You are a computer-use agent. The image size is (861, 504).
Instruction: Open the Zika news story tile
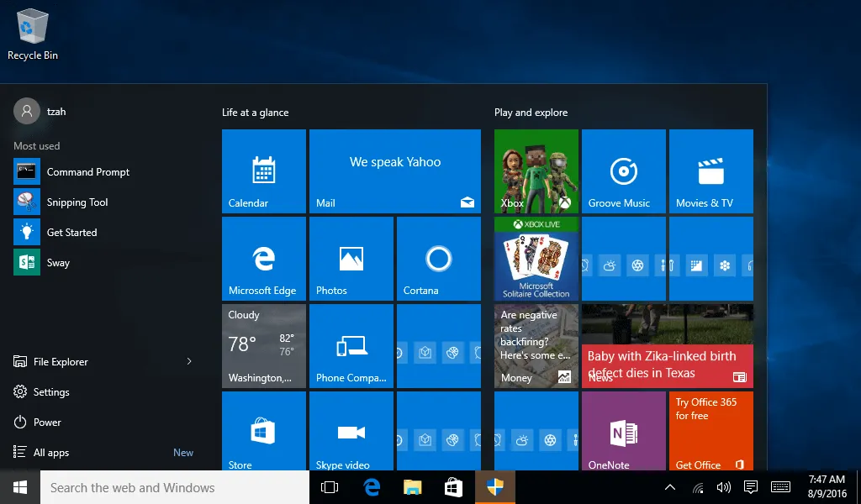point(667,346)
